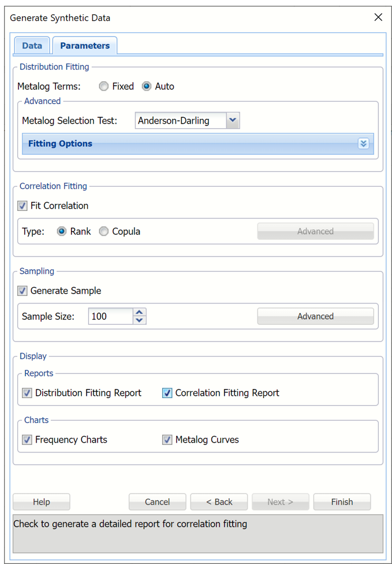Click inside the Sample Size field

(x=110, y=316)
